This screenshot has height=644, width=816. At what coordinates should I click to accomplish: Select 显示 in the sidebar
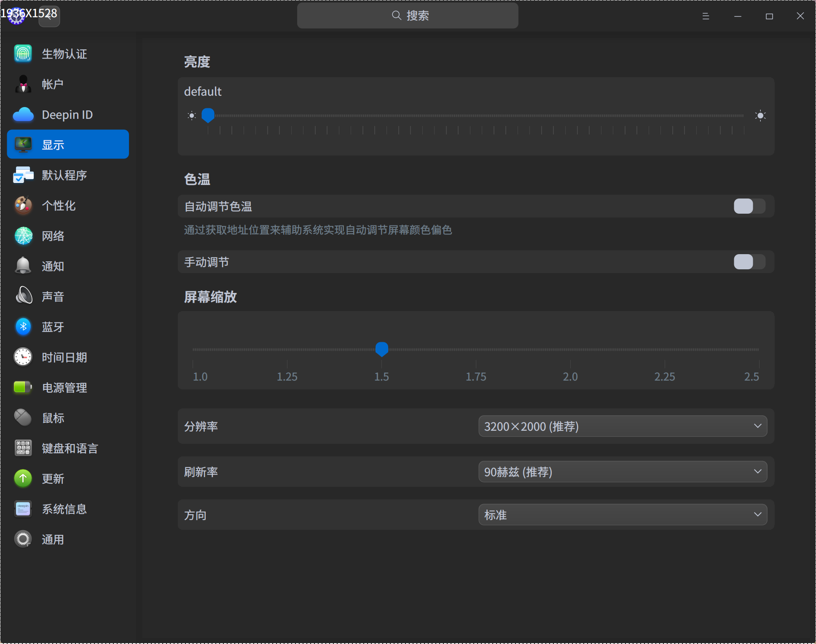click(54, 144)
